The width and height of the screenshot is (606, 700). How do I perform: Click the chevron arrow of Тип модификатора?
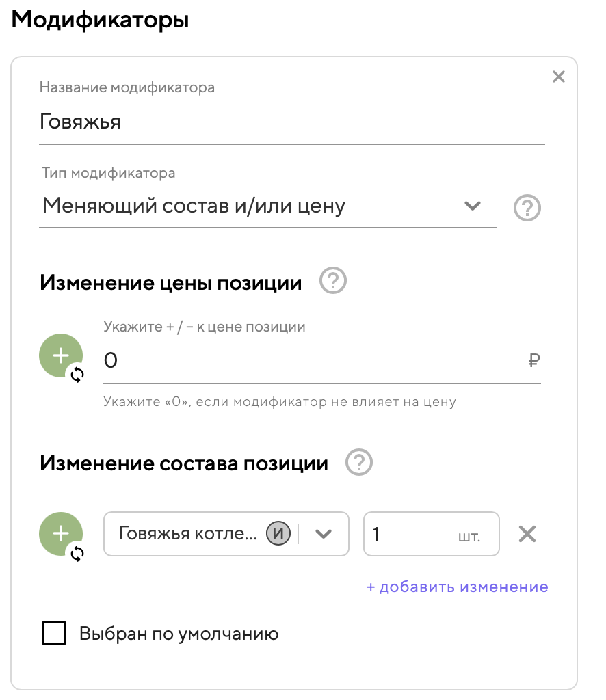pyautogui.click(x=473, y=206)
